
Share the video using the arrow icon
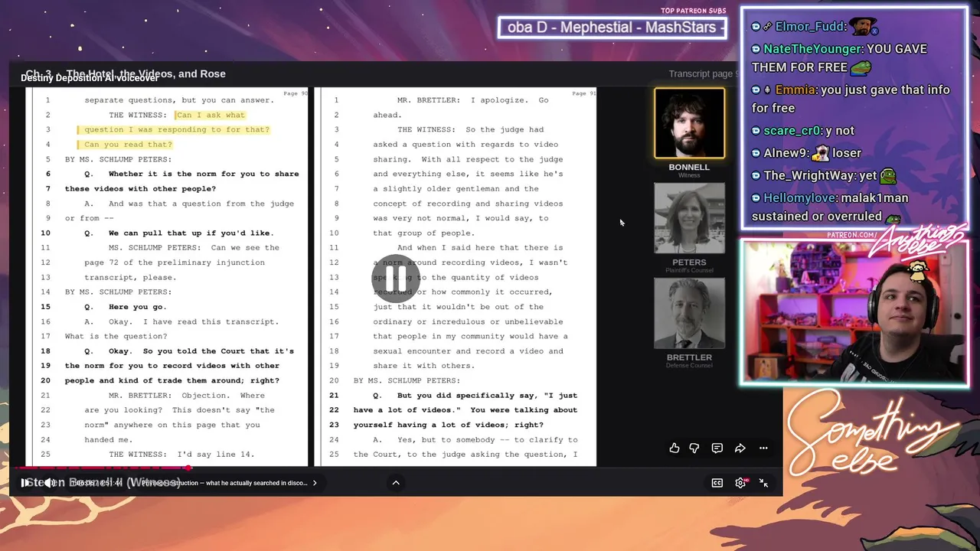[740, 448]
